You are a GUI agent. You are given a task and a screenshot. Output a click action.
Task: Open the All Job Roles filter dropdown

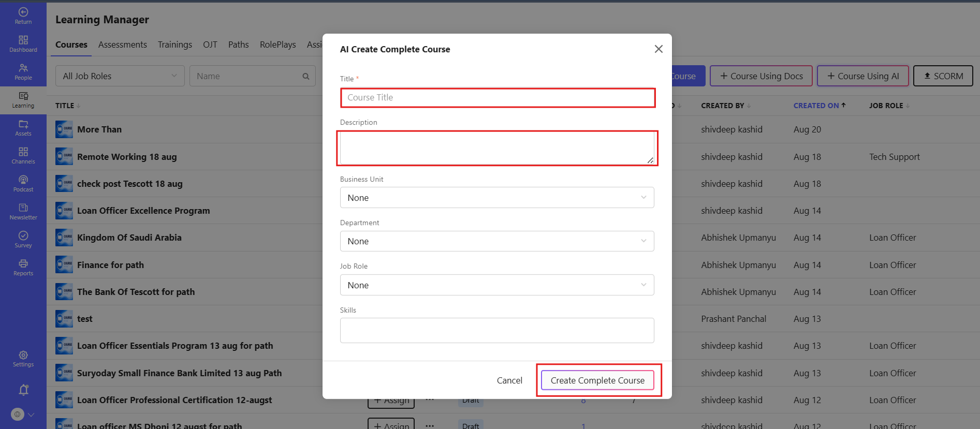tap(120, 76)
